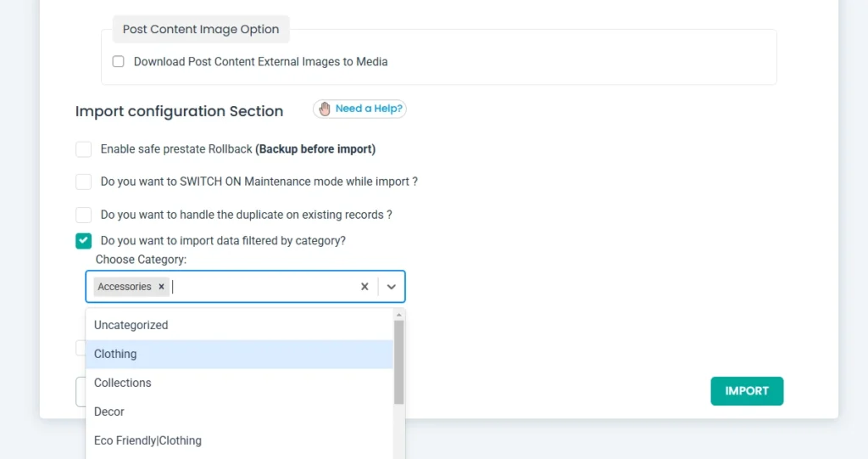Enable the safe prestate Rollback checkbox

[x=83, y=149]
